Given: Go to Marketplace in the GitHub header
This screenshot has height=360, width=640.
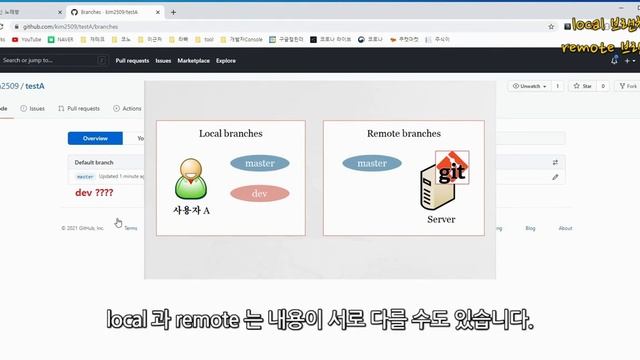Looking at the screenshot, I should tap(193, 60).
